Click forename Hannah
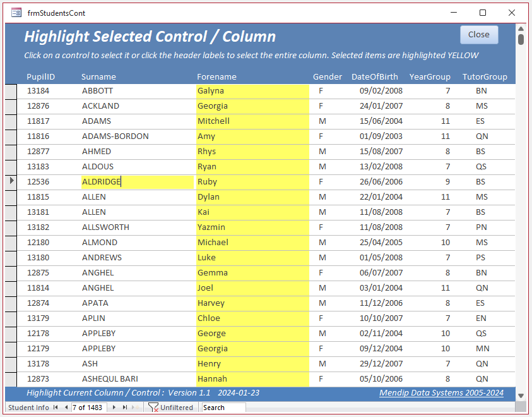This screenshot has width=532, height=417. point(212,379)
